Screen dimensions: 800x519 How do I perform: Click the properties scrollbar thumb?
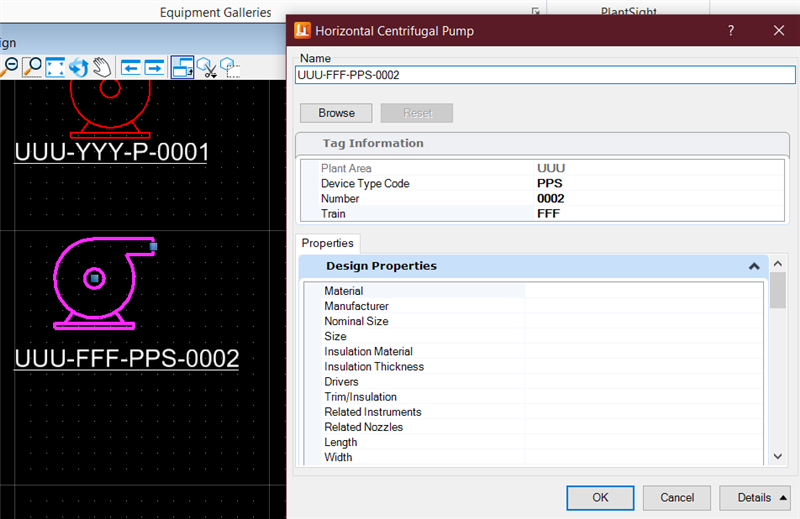click(x=778, y=290)
